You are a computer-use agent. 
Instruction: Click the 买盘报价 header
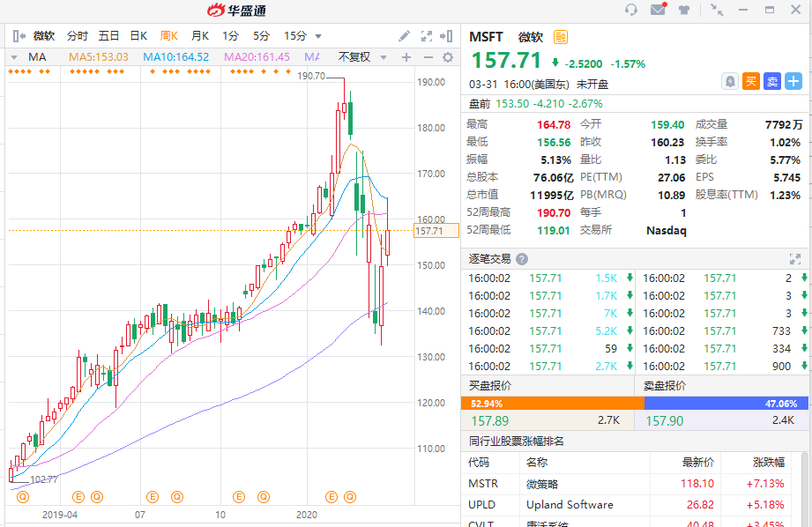click(x=490, y=386)
